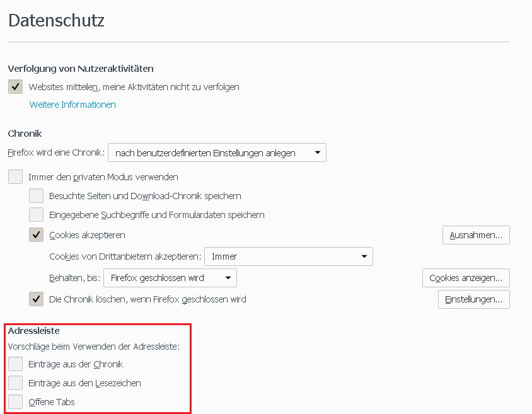Screen dimensions: 532x414
Task: Click the 'Datenschutz' page title
Action: point(56,20)
